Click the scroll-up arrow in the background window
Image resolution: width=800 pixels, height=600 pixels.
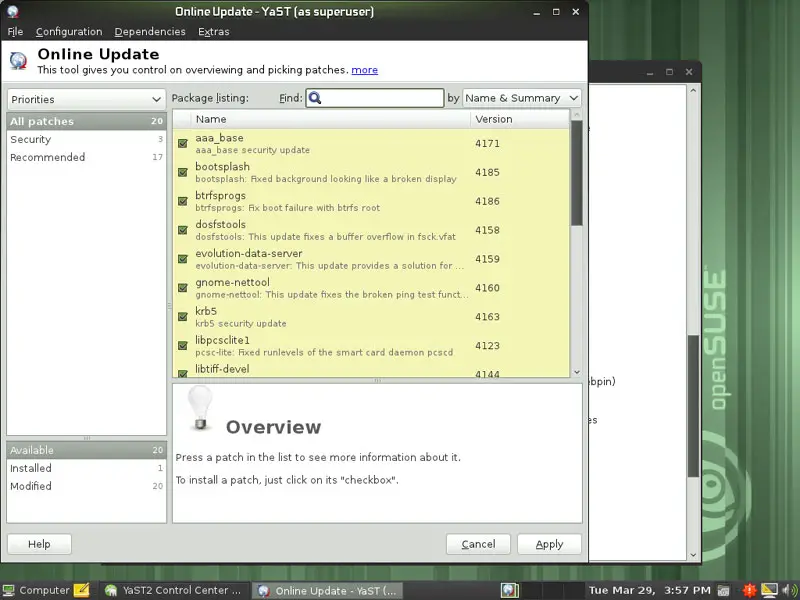pyautogui.click(x=693, y=90)
